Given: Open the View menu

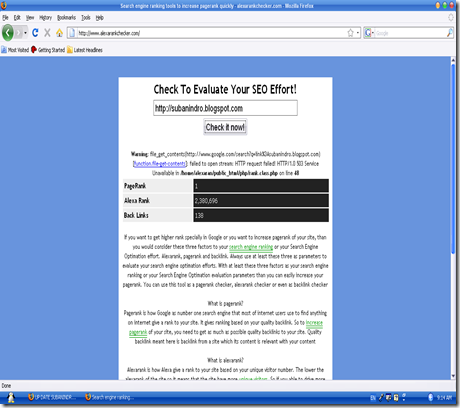Looking at the screenshot, I should (30, 18).
